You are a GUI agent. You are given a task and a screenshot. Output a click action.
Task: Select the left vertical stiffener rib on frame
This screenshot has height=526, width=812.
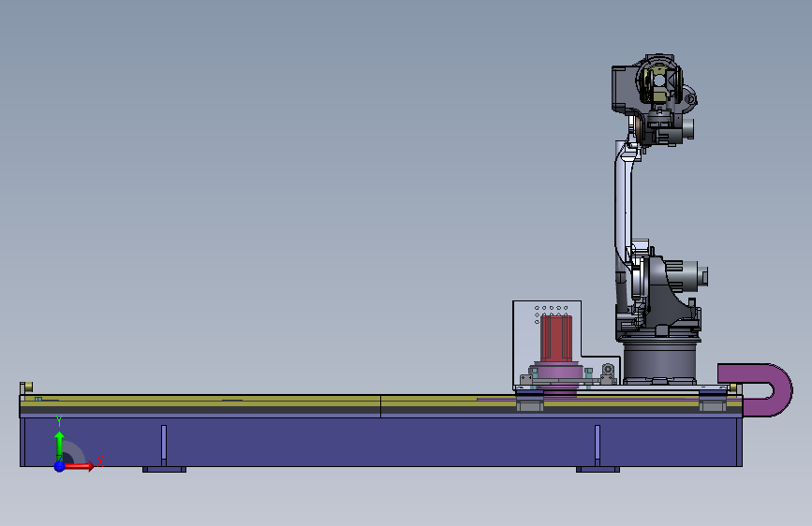164,446
